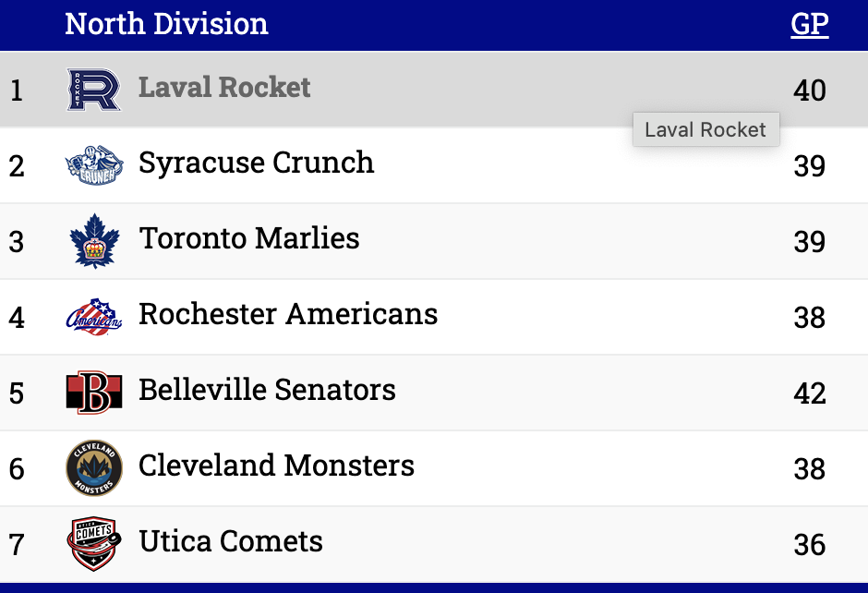Viewport: 868px width, 593px height.
Task: Open the Laval Rocket team link
Action: pyautogui.click(x=224, y=88)
